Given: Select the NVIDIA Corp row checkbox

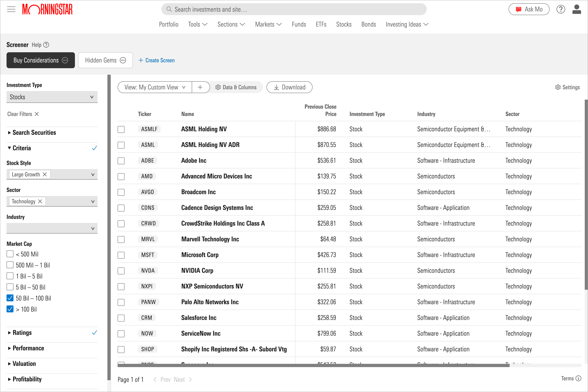Looking at the screenshot, I should [x=121, y=271].
